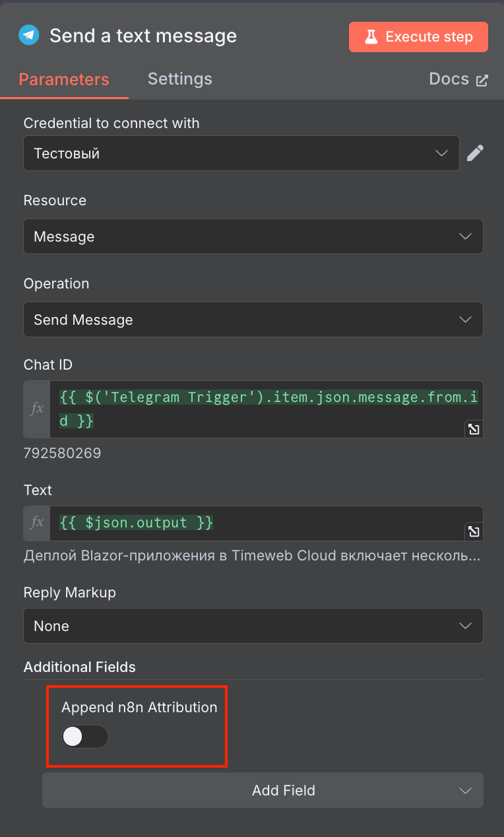Open the Docs link
This screenshot has height=837, width=504.
(x=458, y=79)
